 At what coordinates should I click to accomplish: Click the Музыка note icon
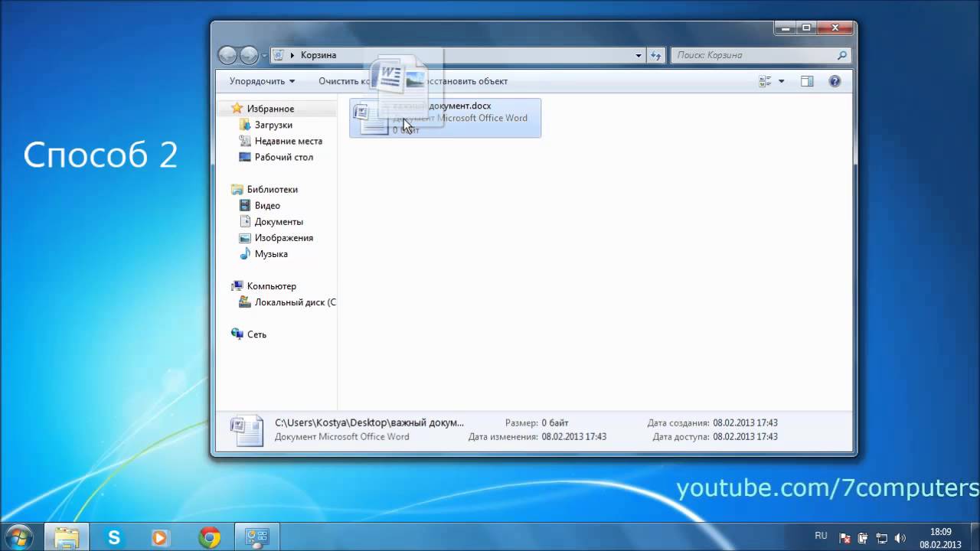click(x=245, y=253)
